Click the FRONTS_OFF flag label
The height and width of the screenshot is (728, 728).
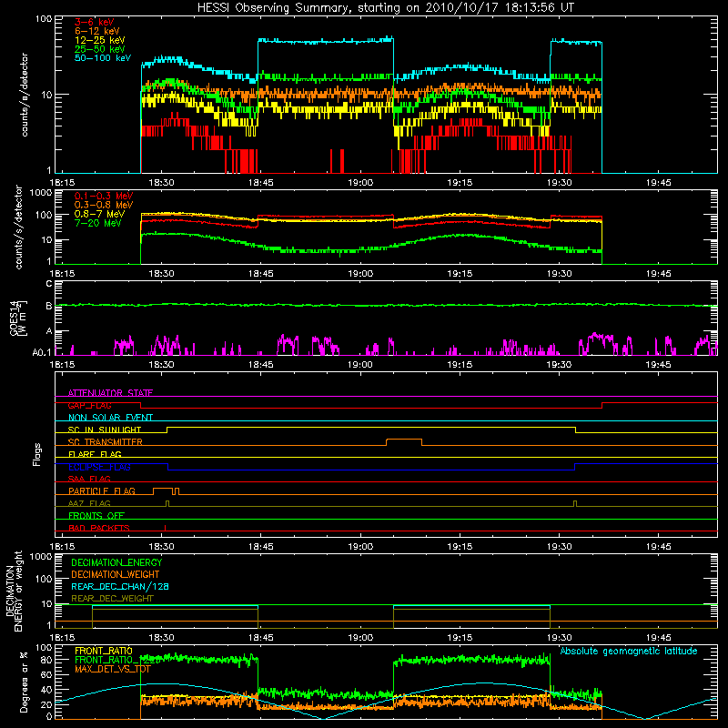pyautogui.click(x=96, y=515)
